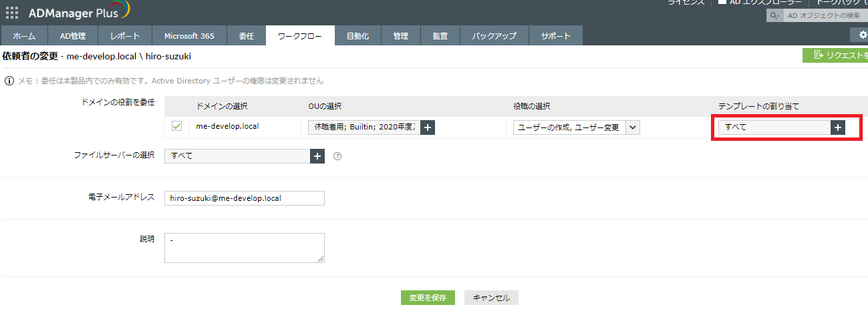This screenshot has height=309, width=868.
Task: Expand the 役職の選択 dropdown arrow
Action: [x=633, y=127]
